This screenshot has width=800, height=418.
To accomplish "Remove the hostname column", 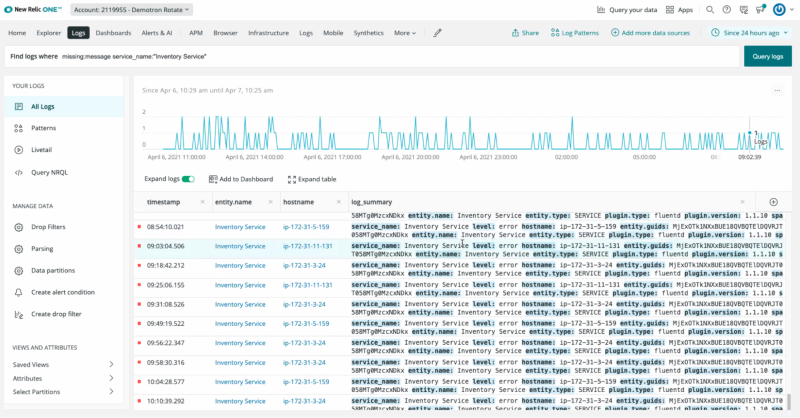I will click(x=338, y=202).
